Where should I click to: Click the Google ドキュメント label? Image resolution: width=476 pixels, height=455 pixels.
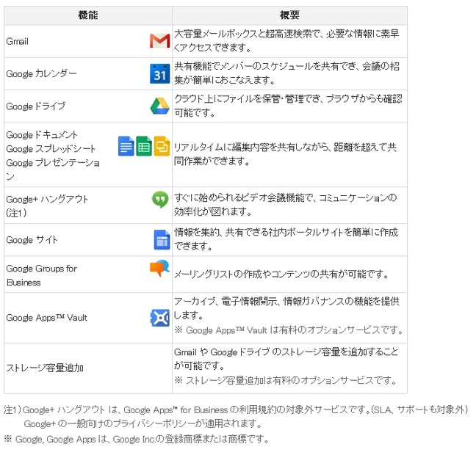42,135
